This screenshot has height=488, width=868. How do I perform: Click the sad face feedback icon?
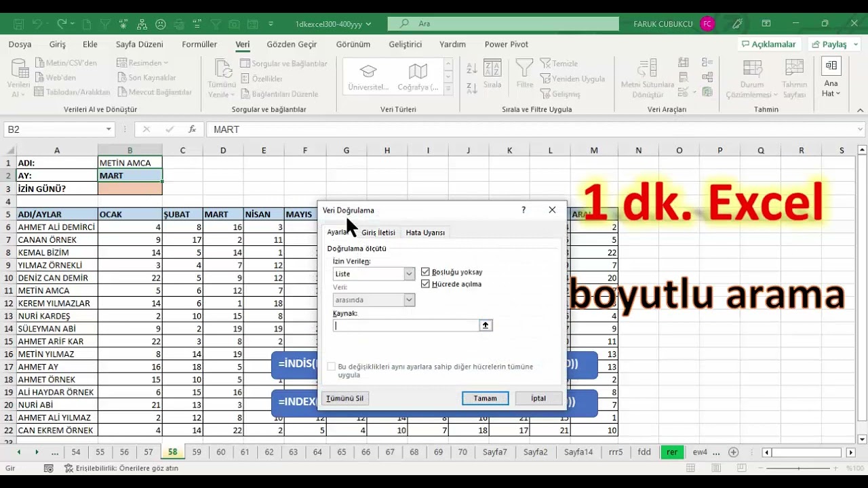pyautogui.click(x=161, y=24)
